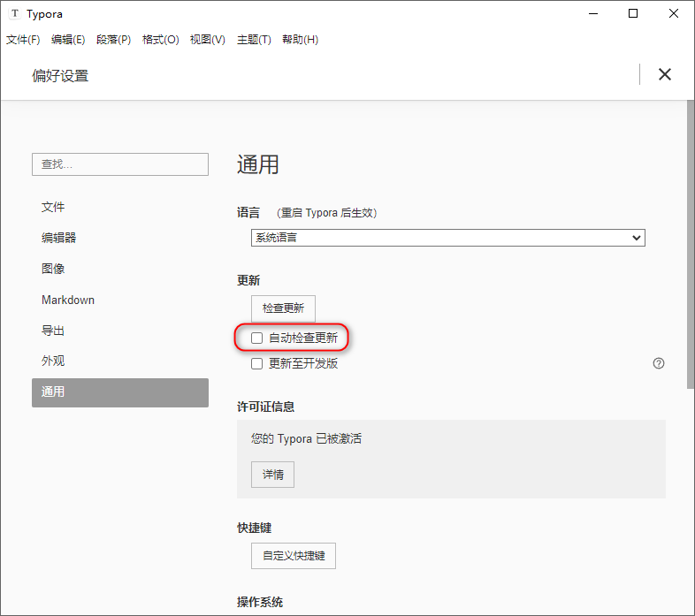This screenshot has height=616, width=695.
Task: Open the 编辑(E) menu
Action: point(68,40)
